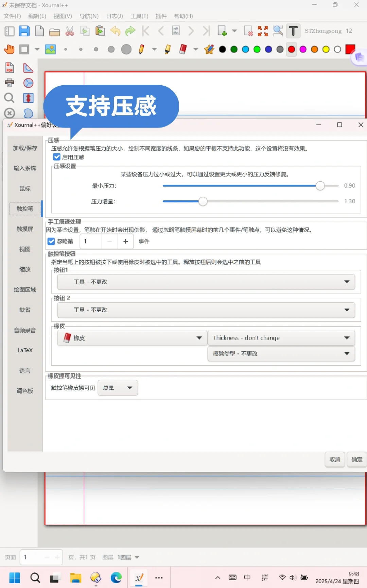367x588 pixels.
Task: Go to the next page arrow
Action: [191, 31]
